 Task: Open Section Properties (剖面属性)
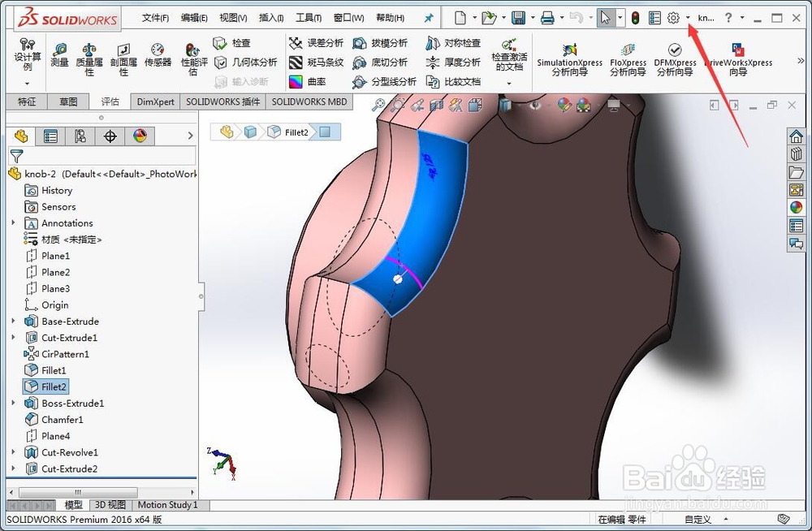tap(123, 59)
